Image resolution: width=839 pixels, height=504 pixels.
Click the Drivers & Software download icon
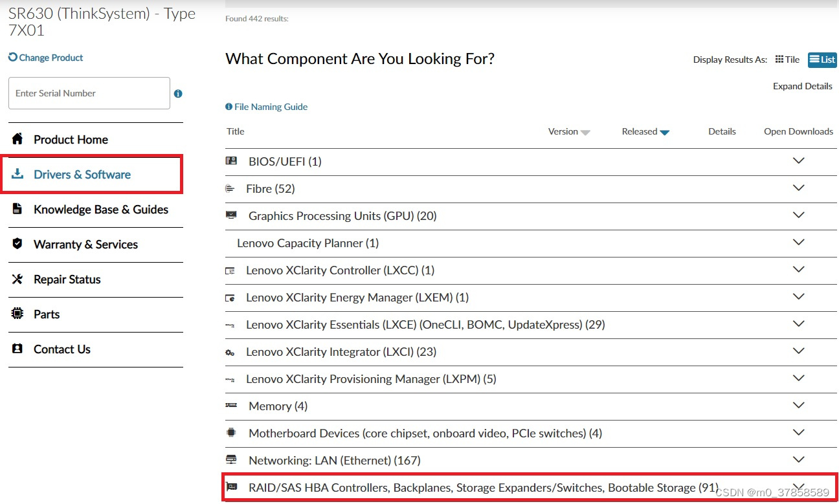point(17,174)
